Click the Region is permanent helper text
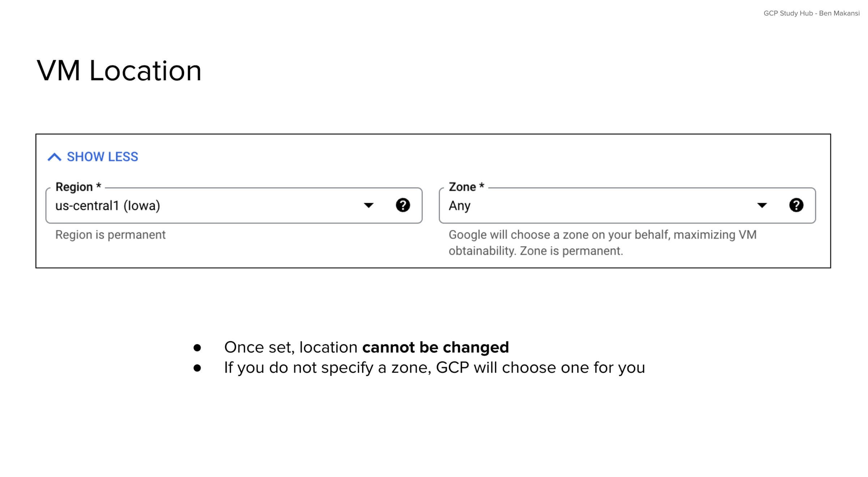Image resolution: width=868 pixels, height=477 pixels. [110, 235]
